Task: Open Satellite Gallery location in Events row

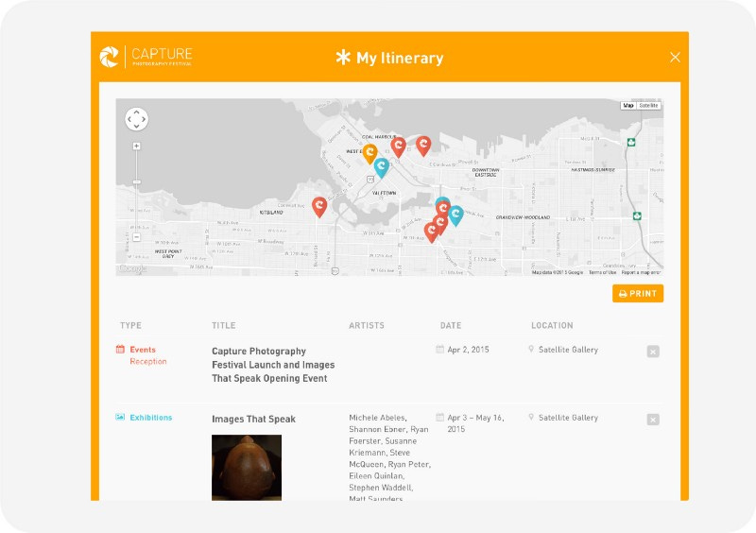Action: point(568,350)
